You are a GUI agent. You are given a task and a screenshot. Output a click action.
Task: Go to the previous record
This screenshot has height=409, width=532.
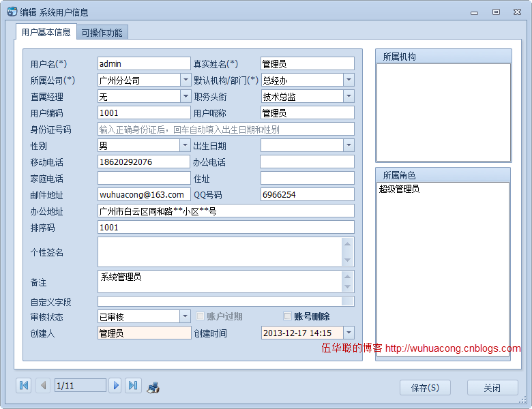[x=43, y=386]
